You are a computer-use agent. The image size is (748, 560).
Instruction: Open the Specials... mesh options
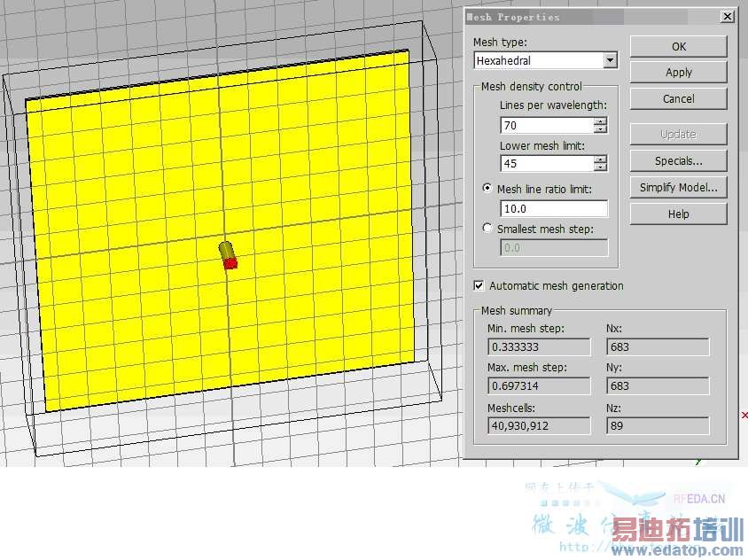point(678,160)
